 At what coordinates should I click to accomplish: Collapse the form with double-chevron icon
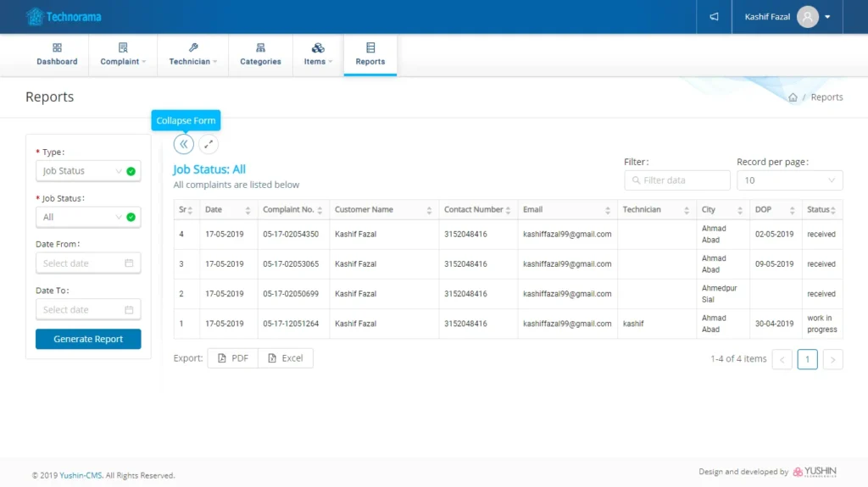coord(184,144)
